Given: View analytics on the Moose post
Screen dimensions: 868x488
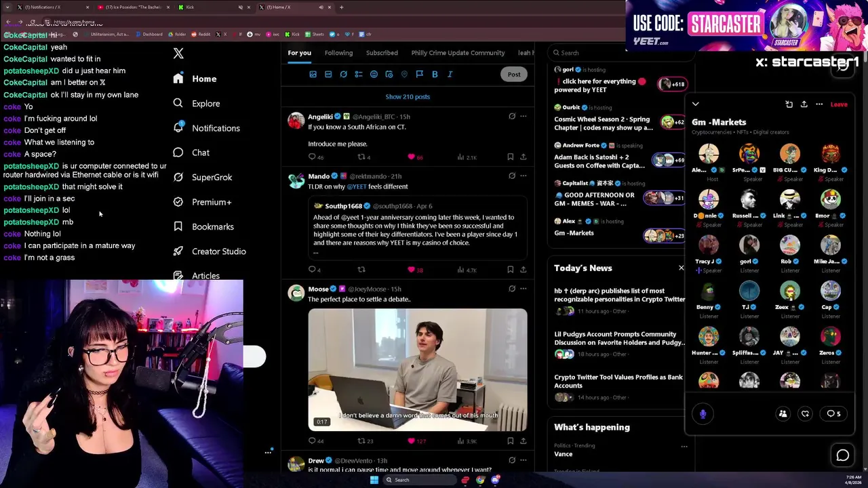Looking at the screenshot, I should click(x=467, y=441).
